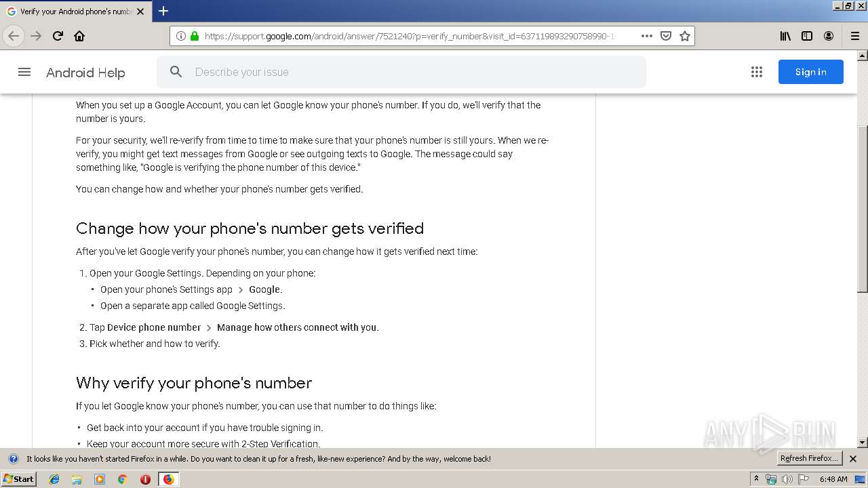Open the Google apps grid
Viewport: 868px width, 488px height.
[x=757, y=72]
